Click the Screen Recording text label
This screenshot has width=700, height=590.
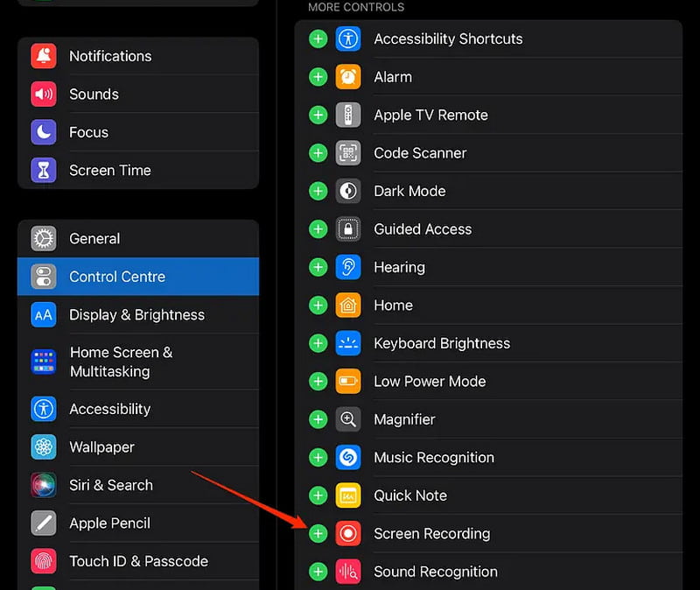(432, 533)
